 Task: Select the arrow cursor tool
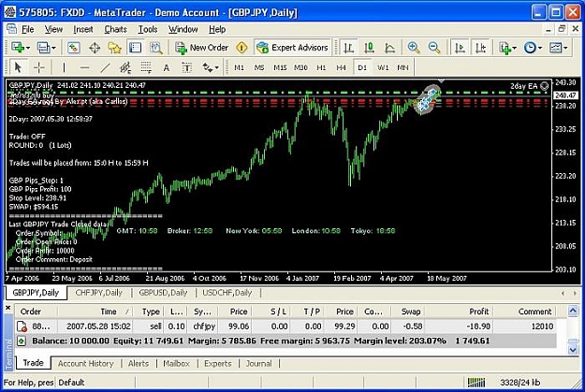coord(18,67)
